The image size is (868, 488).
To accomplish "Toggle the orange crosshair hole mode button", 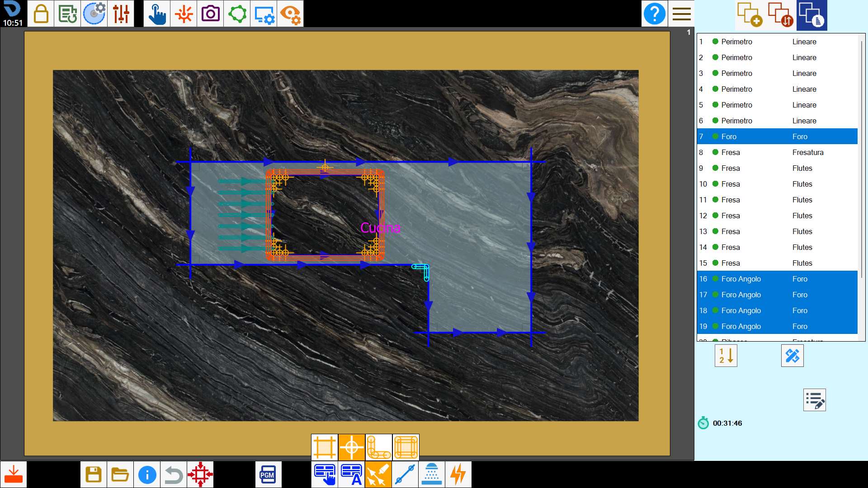I will (352, 447).
